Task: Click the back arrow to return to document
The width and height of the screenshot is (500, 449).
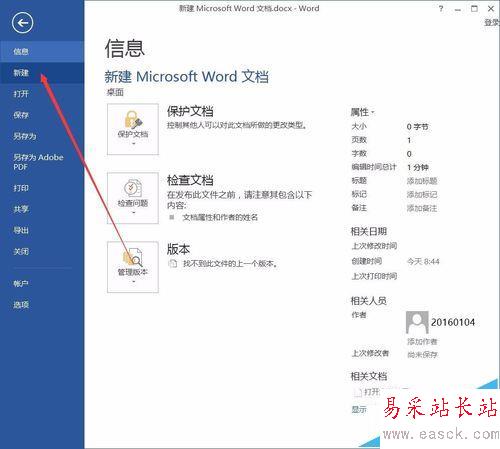Action: click(x=22, y=23)
